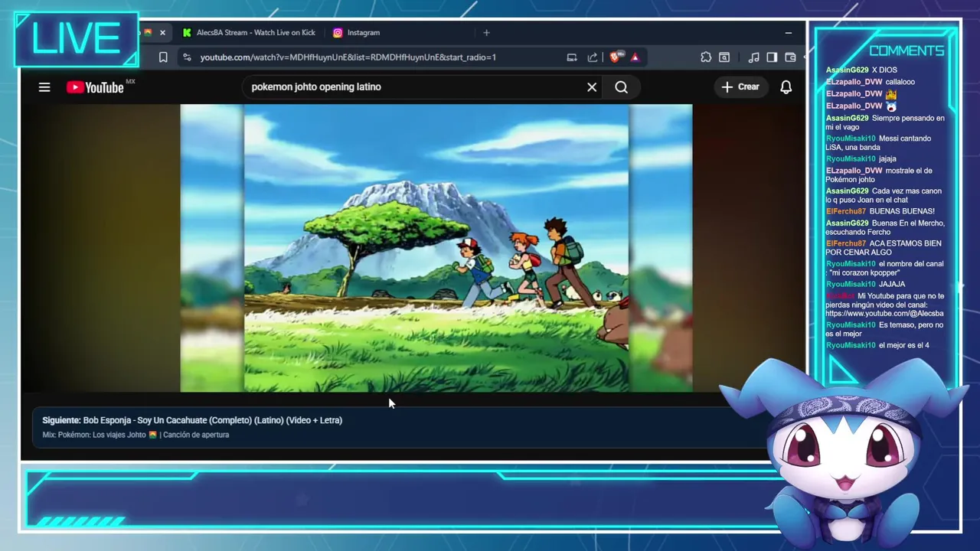Switch to the AlecsBA Stream Kick tab
The height and width of the screenshot is (551, 980).
pos(249,33)
